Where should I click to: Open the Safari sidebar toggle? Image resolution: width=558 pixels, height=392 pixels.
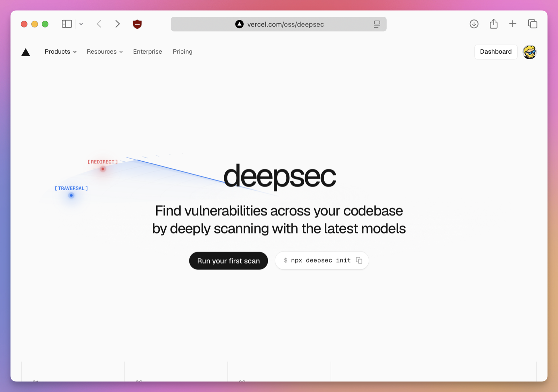tap(67, 24)
